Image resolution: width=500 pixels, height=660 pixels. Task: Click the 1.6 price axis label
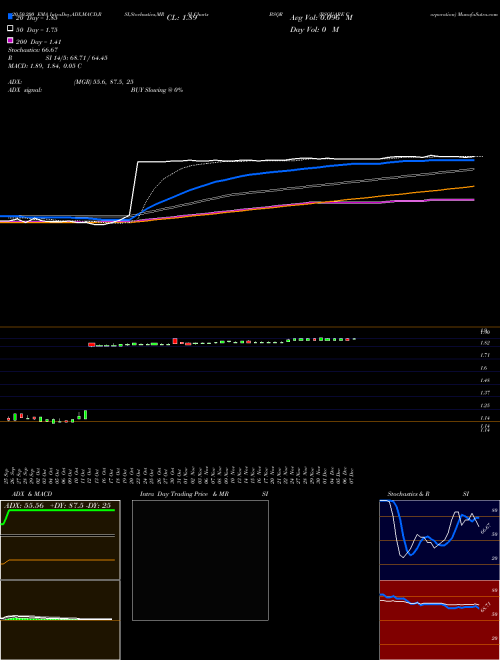click(x=484, y=368)
